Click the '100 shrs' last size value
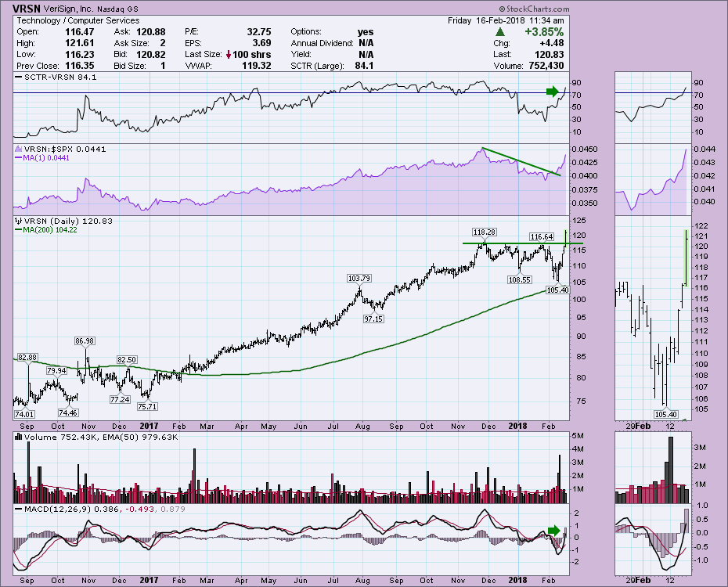 (251, 54)
